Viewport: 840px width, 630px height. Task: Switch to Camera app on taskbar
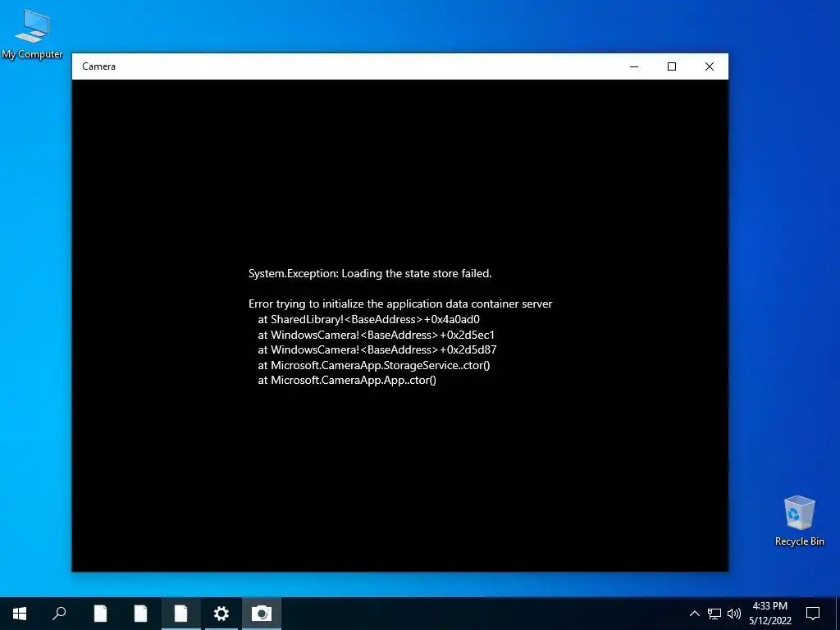262,614
